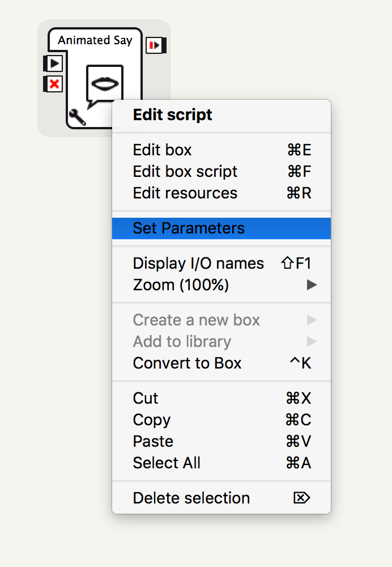Choose Select All from menu
The image size is (392, 567).
pyautogui.click(x=167, y=463)
